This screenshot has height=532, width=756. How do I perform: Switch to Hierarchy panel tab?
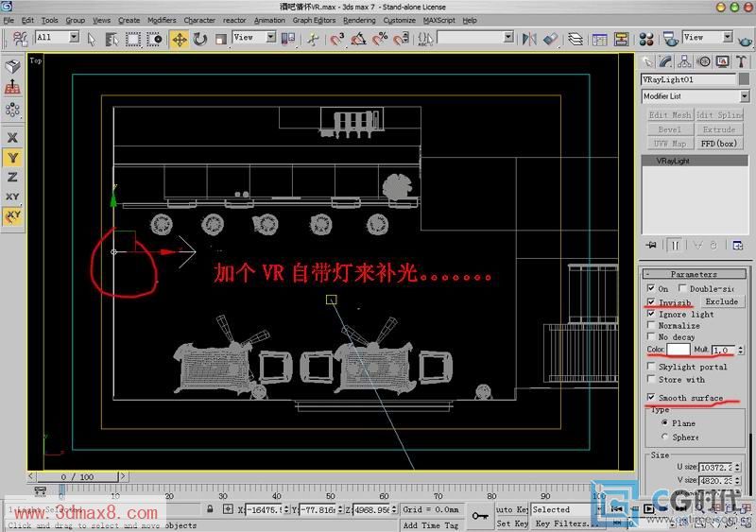[684, 61]
